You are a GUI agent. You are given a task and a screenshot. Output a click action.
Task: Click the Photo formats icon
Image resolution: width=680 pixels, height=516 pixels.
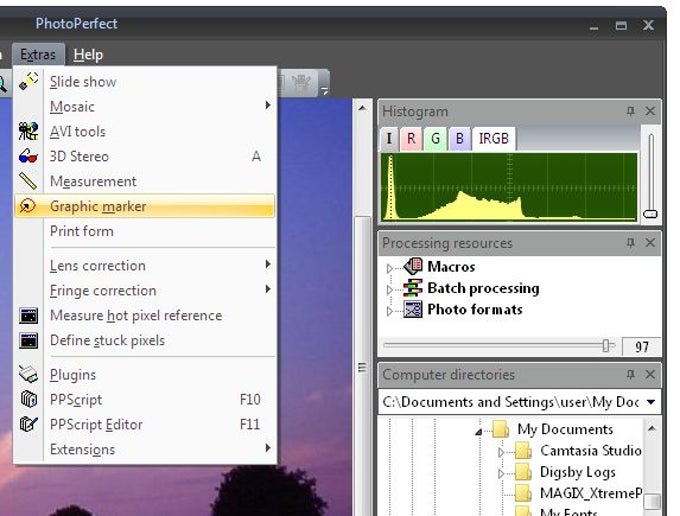tap(413, 309)
